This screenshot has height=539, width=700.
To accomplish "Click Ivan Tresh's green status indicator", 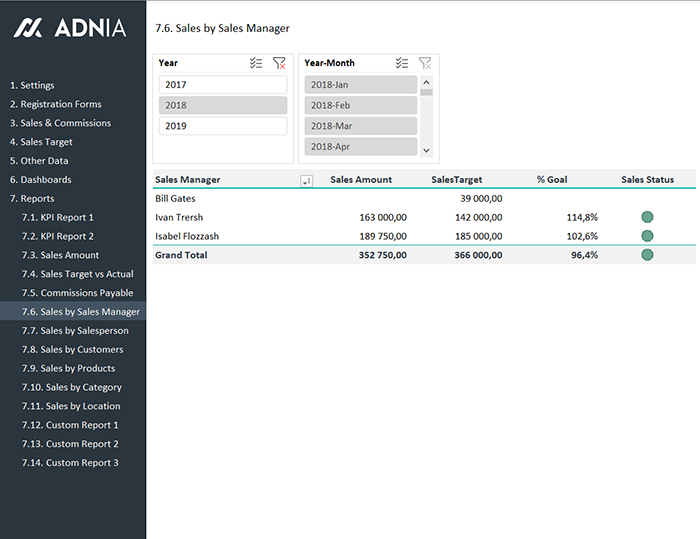I will 647,217.
